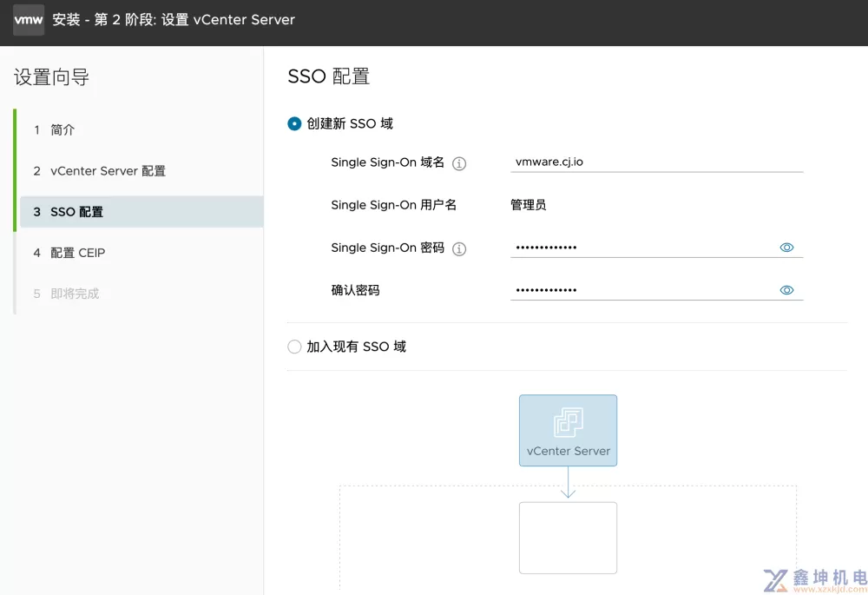Select 加入现有 SSO 域 radio button
The width and height of the screenshot is (868, 595).
pos(294,347)
